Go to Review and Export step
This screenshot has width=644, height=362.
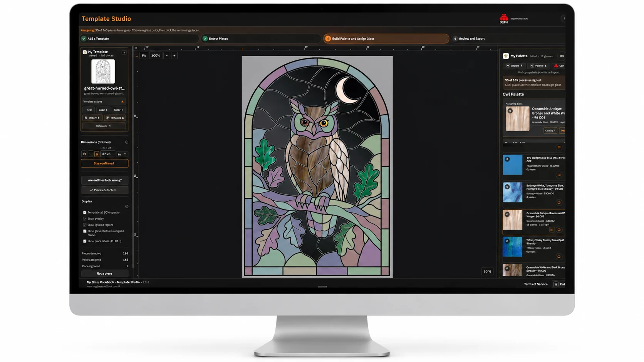[508, 39]
